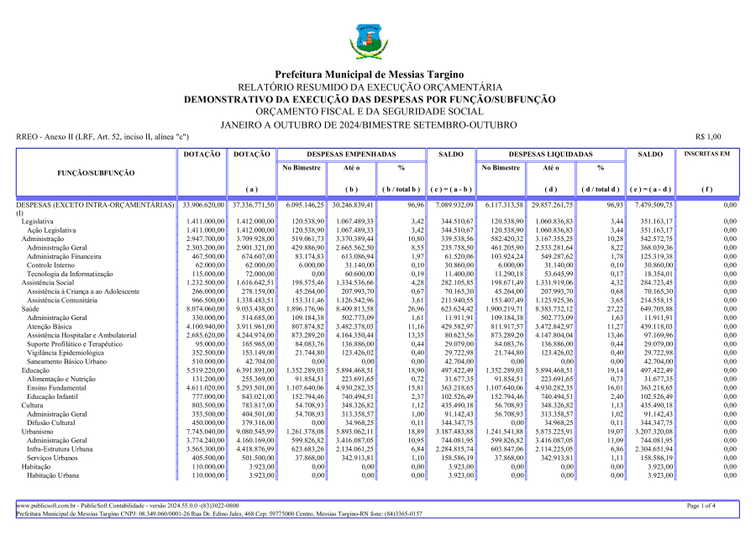Click the www.publicsoft.com.br footer link
The height and width of the screenshot is (535, 756).
tap(49, 506)
